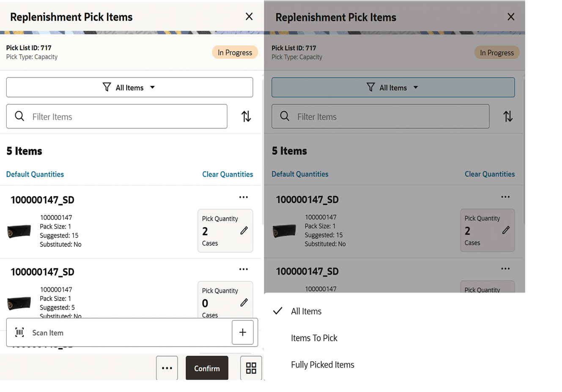
Task: Click the Confirm button
Action: tap(207, 368)
